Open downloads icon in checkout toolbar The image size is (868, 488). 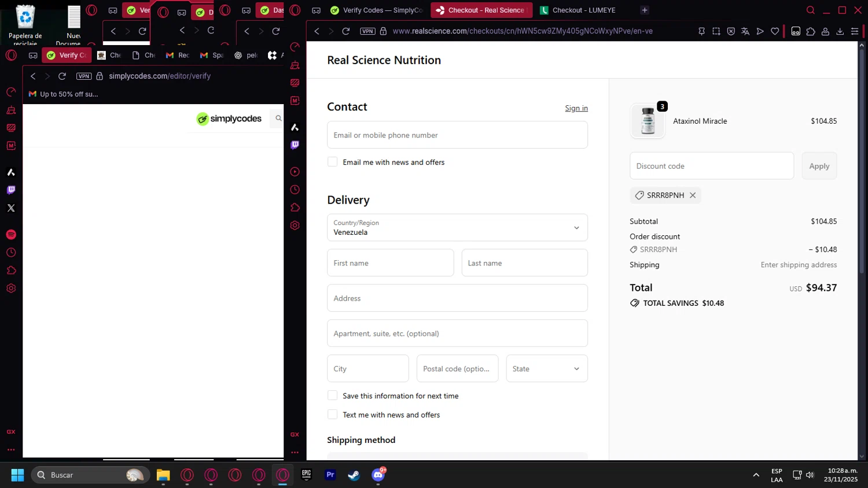click(840, 31)
